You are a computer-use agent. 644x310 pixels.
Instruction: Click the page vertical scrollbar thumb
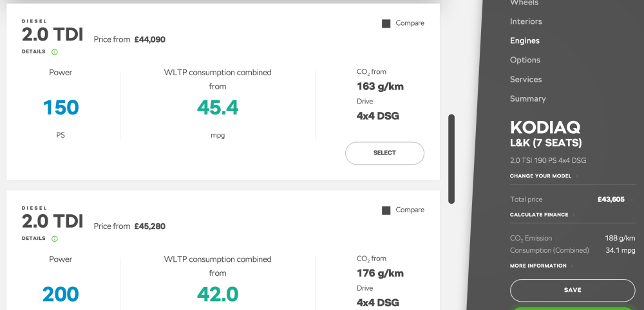point(452,159)
